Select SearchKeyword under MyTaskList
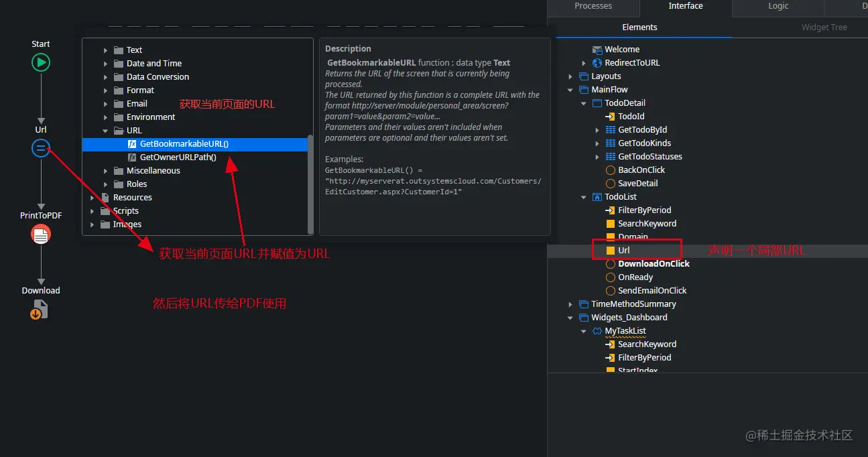Image resolution: width=868 pixels, height=457 pixels. pos(647,344)
